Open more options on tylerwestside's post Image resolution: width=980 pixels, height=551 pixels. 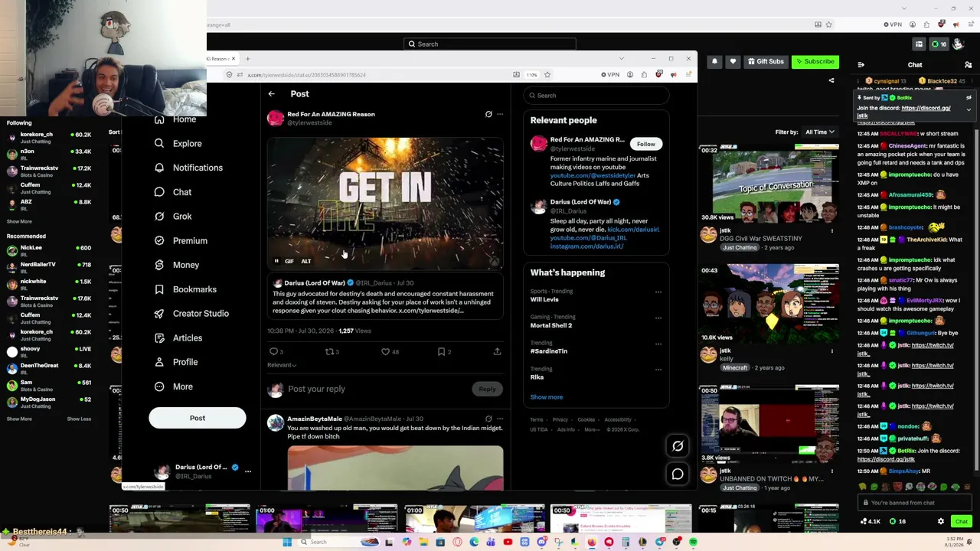(500, 114)
